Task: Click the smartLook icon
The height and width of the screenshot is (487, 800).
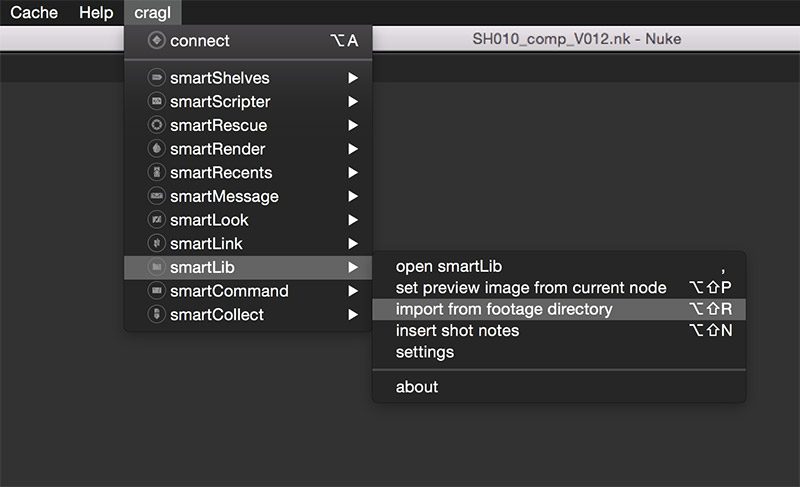Action: 155,220
